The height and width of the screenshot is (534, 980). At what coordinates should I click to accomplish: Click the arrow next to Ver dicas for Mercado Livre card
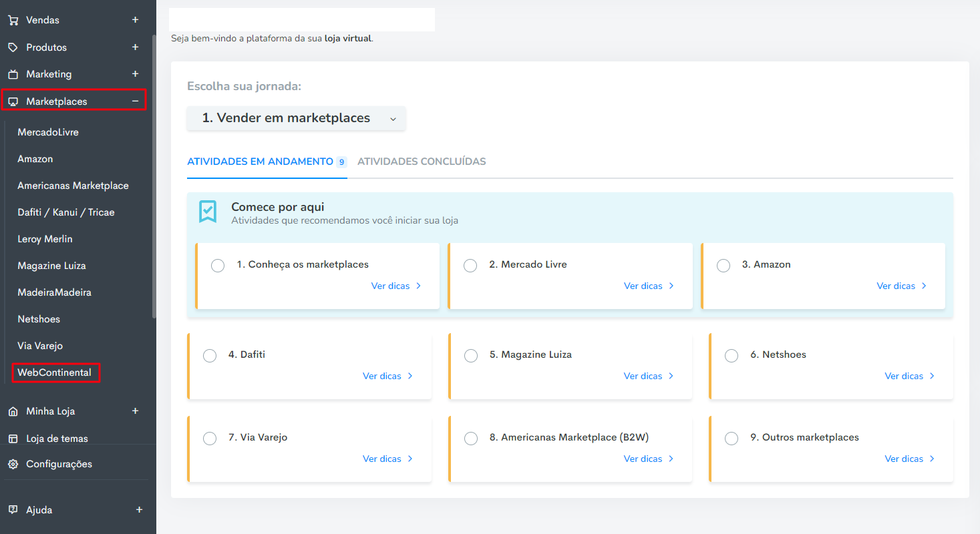[x=671, y=286]
